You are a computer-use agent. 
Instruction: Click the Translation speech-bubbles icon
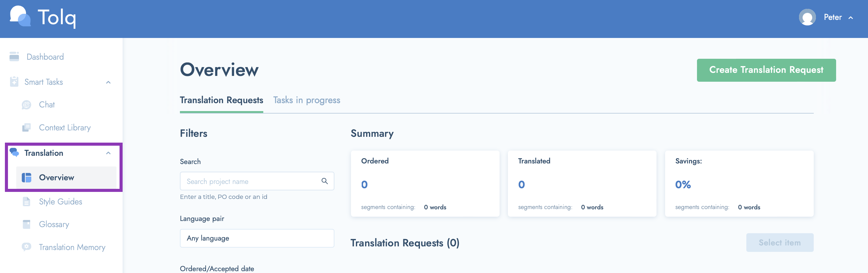(x=14, y=152)
